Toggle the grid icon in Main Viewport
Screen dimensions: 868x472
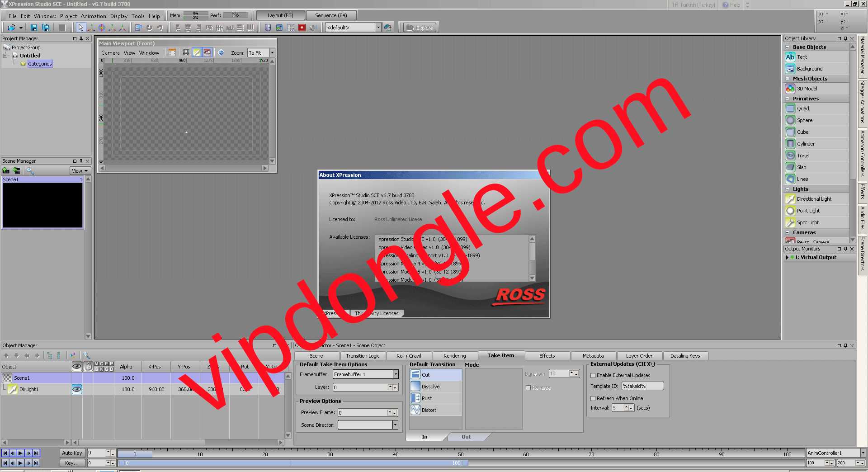tap(186, 52)
